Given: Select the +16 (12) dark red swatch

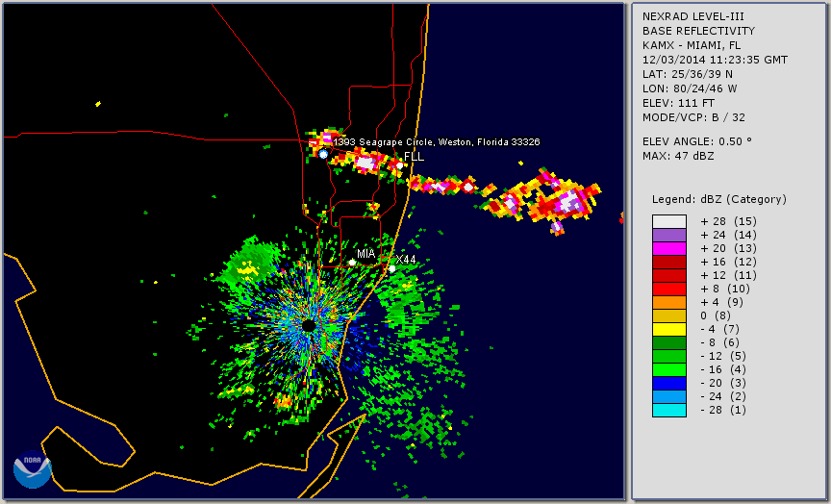Looking at the screenshot, I should pos(669,262).
